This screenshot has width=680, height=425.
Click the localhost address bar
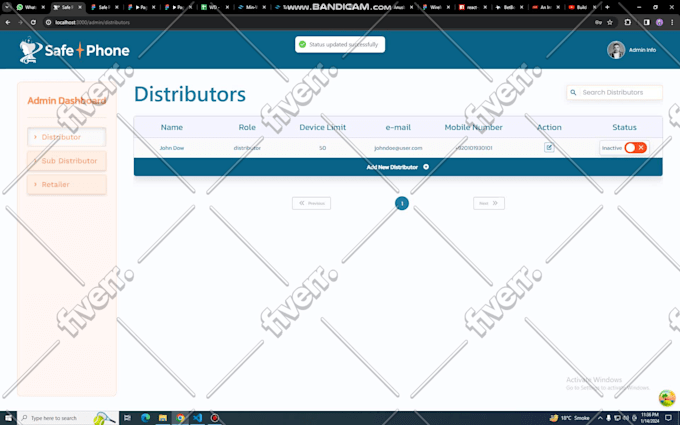pyautogui.click(x=321, y=22)
